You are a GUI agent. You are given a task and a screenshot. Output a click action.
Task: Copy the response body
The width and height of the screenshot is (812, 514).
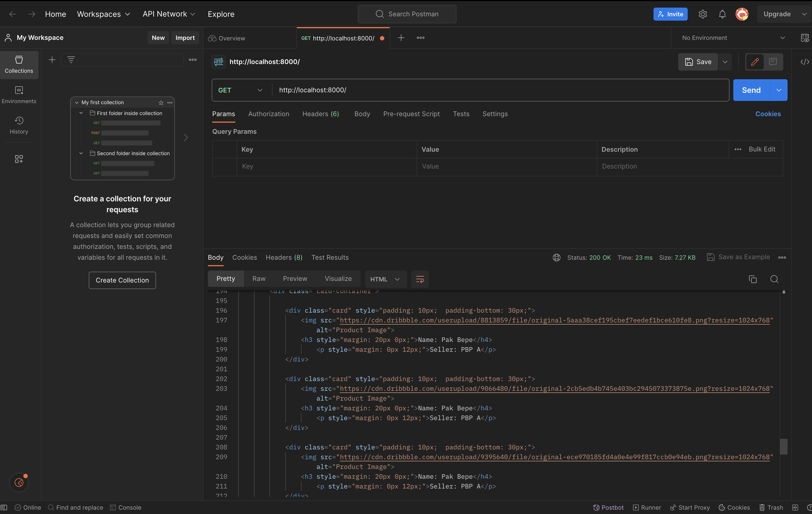click(753, 279)
